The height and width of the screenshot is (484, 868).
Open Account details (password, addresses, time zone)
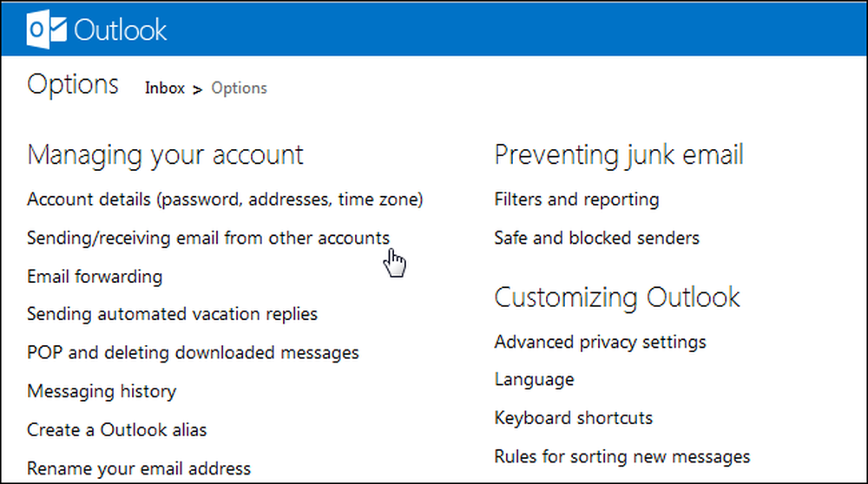(x=225, y=199)
